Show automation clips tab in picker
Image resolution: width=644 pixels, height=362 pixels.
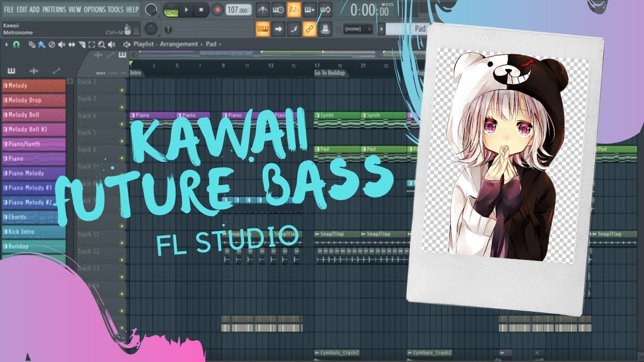pyautogui.click(x=56, y=71)
